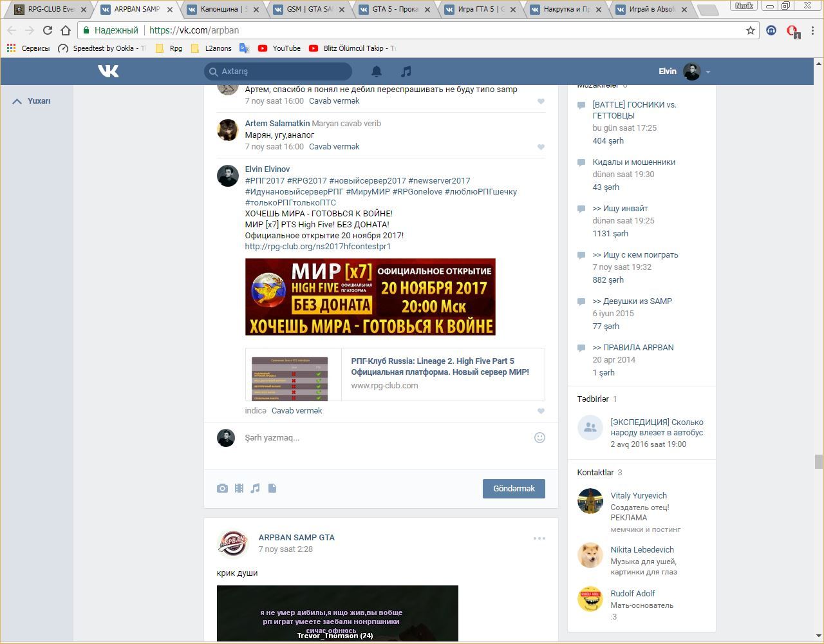Open the music note icon in header
824x644 pixels.
pos(406,71)
